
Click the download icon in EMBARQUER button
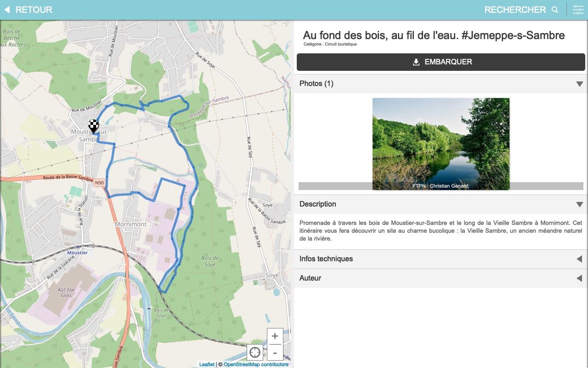point(416,62)
